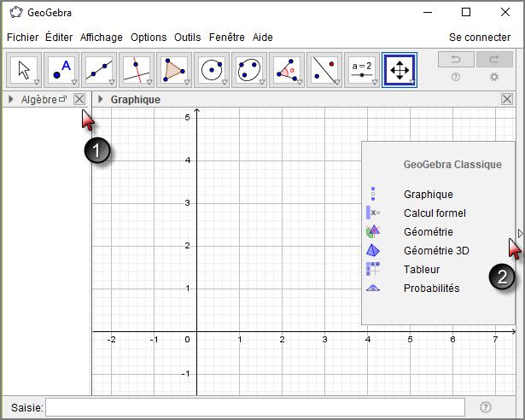This screenshot has width=525, height=420.
Task: Open Angle tool dropdown triangle
Action: coord(300,82)
